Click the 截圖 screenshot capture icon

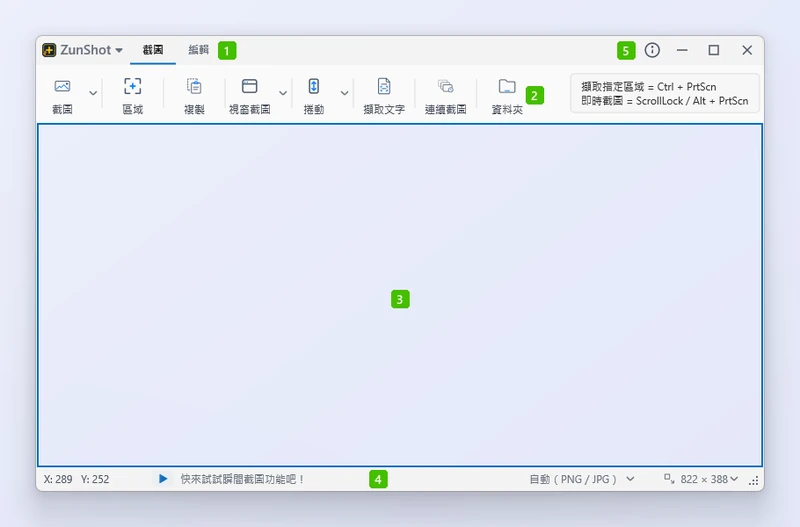click(x=62, y=86)
